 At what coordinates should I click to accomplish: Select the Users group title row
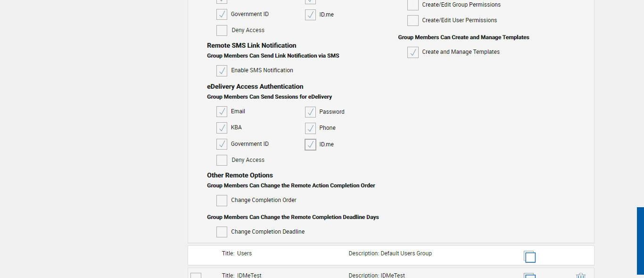pyautogui.click(x=244, y=253)
